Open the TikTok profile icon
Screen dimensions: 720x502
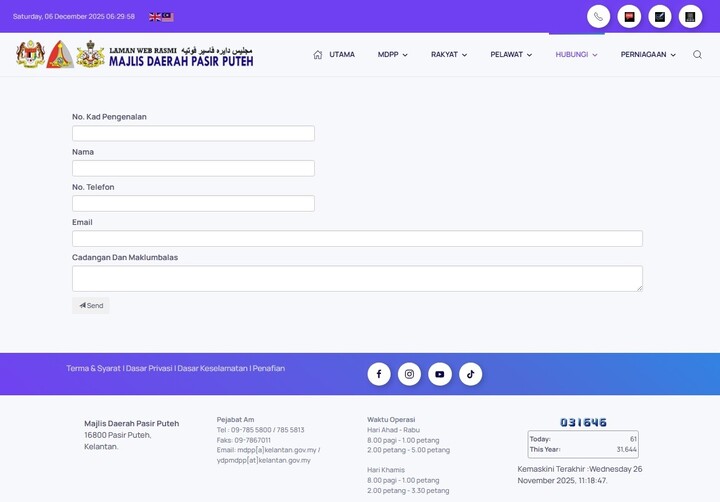[471, 374]
